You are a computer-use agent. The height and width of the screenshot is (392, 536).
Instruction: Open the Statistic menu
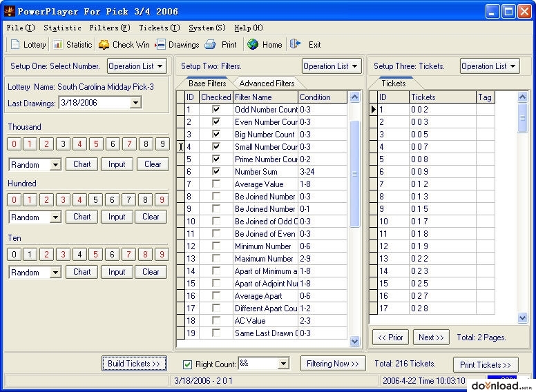pos(63,28)
